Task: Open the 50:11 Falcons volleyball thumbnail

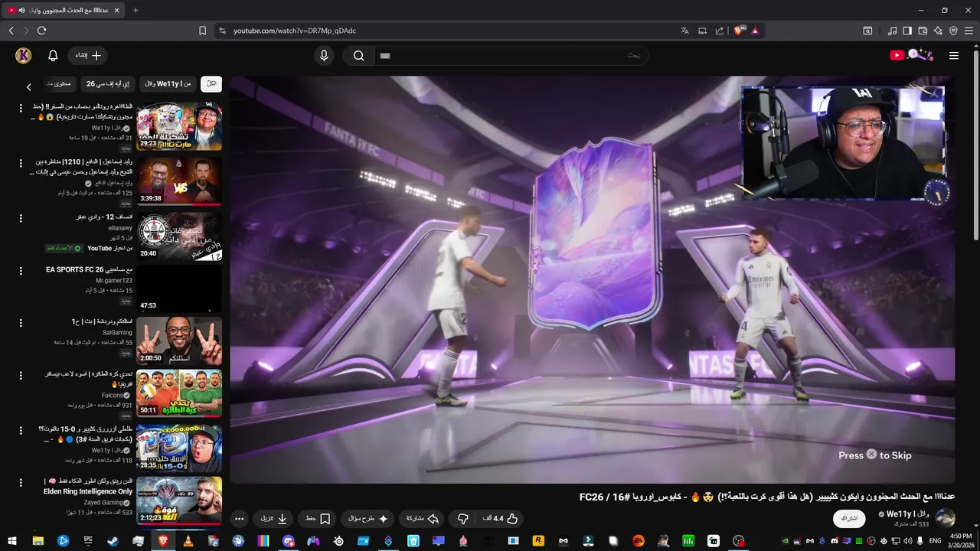Action: 179,393
